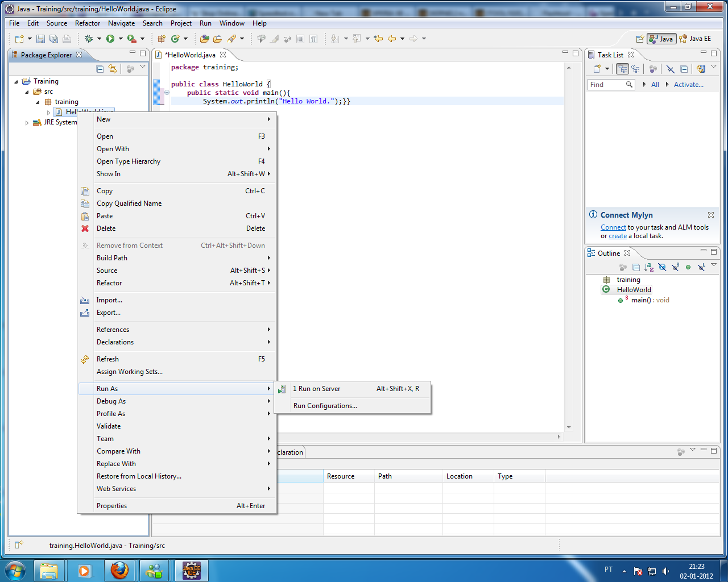This screenshot has width=728, height=582.
Task: Click the New Java Package icon
Action: pyautogui.click(x=162, y=39)
